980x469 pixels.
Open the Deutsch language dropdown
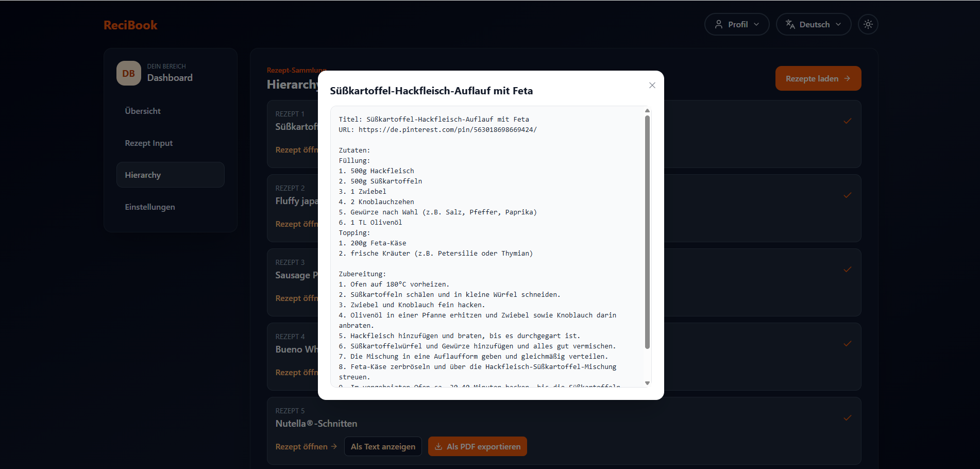click(813, 24)
